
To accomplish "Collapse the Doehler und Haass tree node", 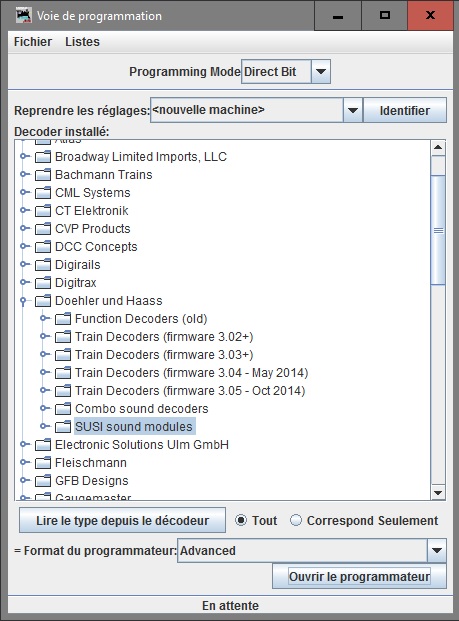I will 23,301.
